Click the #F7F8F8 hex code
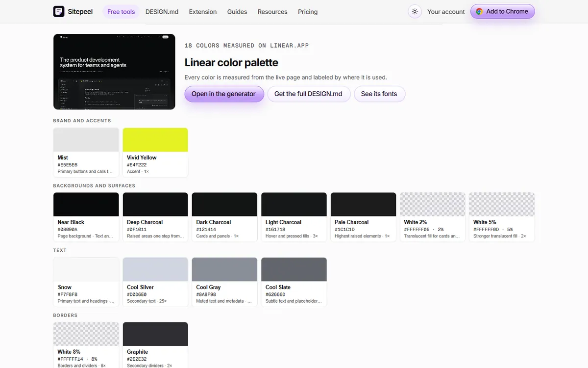This screenshot has height=368, width=588. tap(68, 294)
